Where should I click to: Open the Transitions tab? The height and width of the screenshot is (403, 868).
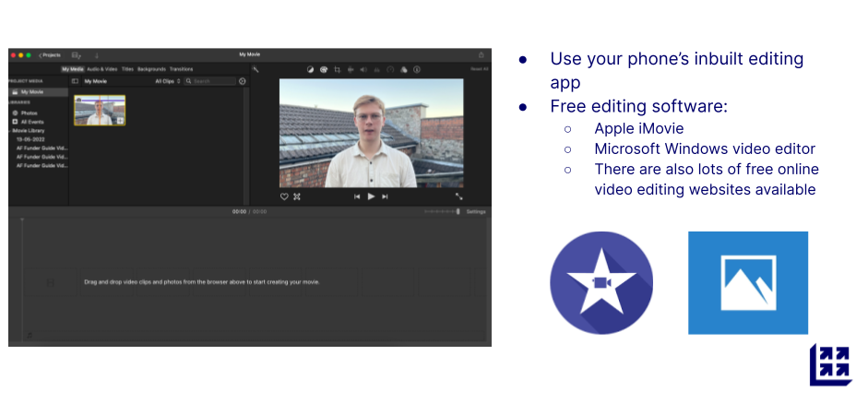point(181,69)
